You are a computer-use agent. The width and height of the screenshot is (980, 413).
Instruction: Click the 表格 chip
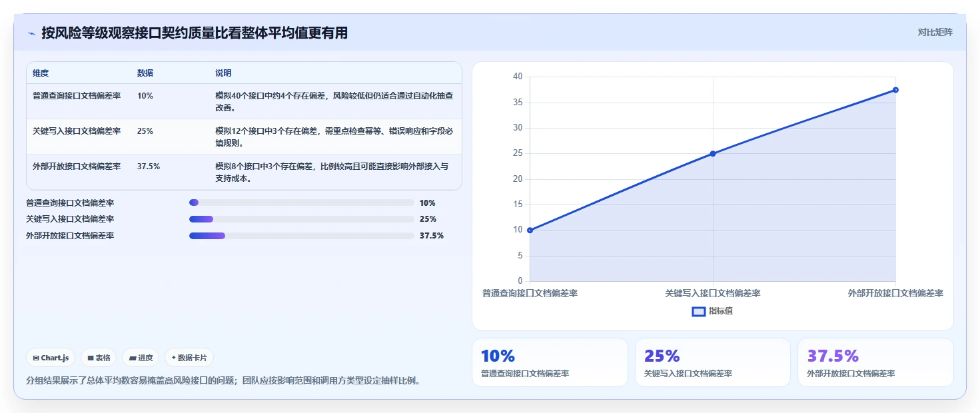(99, 358)
